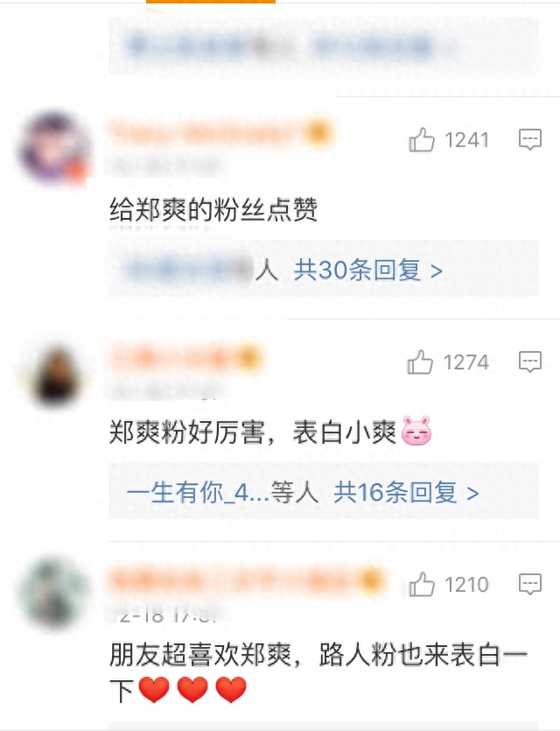
Task: Open the green avatar of the third commenter
Action: [55, 594]
